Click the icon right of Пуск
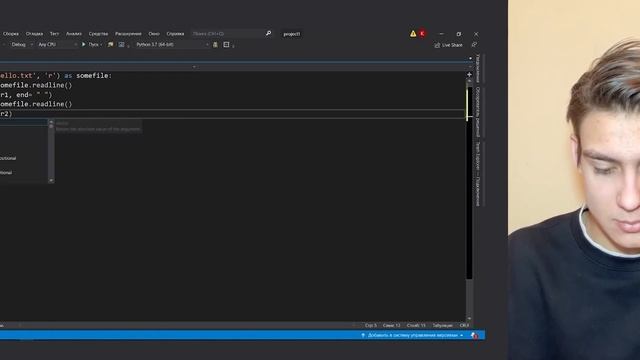The image size is (640, 360). [x=110, y=44]
